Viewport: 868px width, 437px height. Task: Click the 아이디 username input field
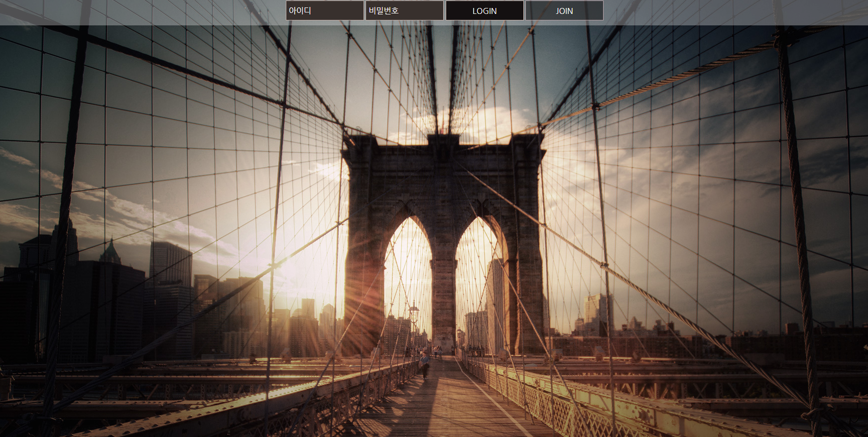point(325,10)
